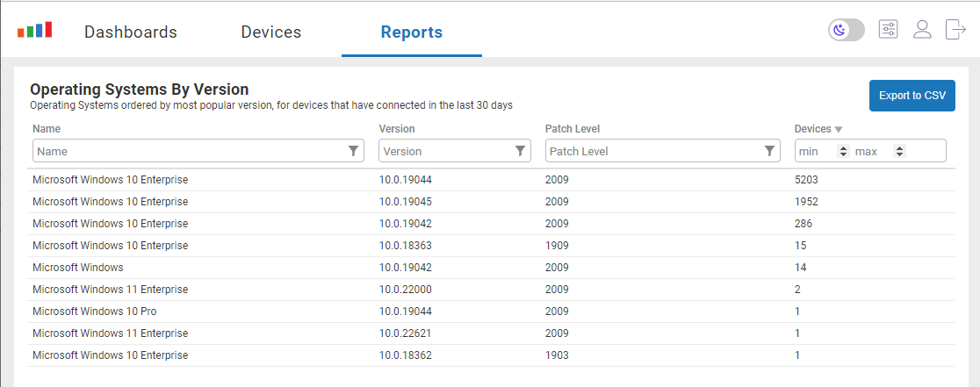Click version 10.0.22621 cell
This screenshot has height=387, width=980.
pos(405,333)
